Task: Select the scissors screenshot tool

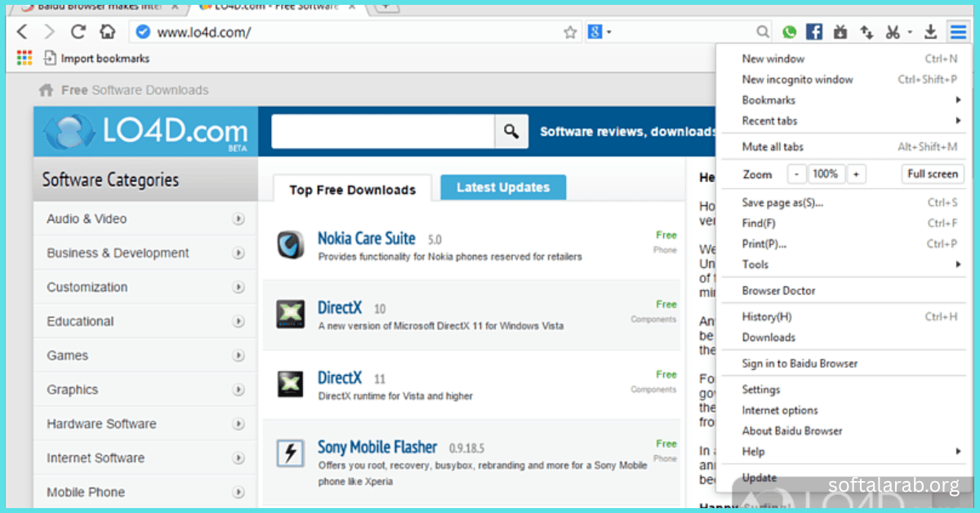Action: click(x=893, y=32)
